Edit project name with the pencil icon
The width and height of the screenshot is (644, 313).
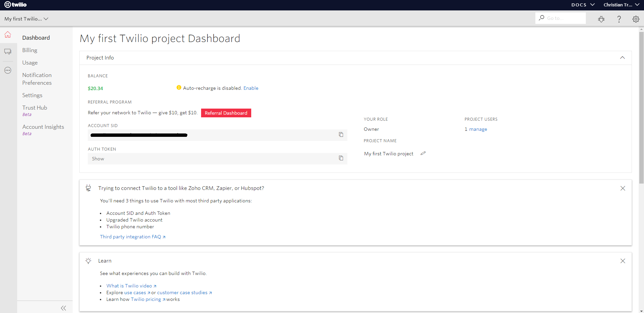[423, 153]
